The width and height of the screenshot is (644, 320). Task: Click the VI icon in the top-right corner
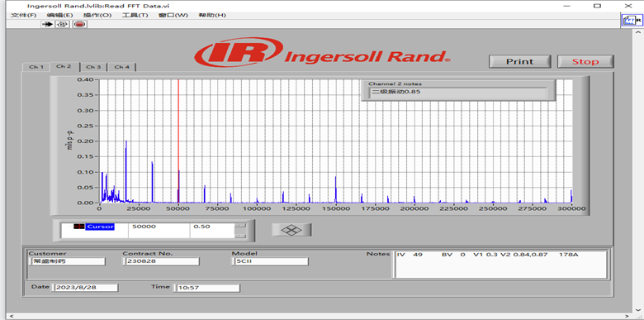point(632,20)
